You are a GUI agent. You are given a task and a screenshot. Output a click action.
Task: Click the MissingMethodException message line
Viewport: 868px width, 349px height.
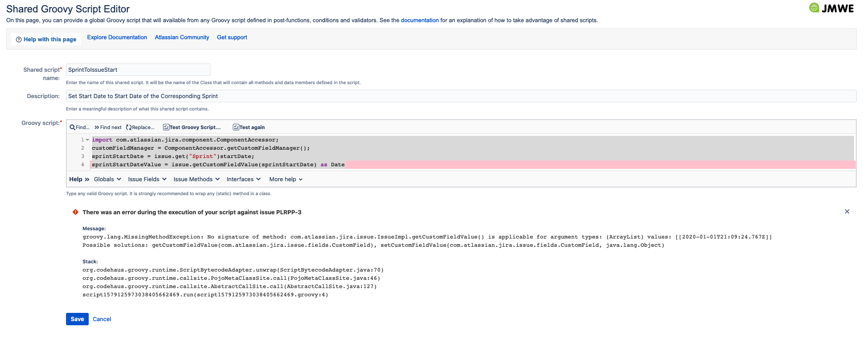(427, 237)
